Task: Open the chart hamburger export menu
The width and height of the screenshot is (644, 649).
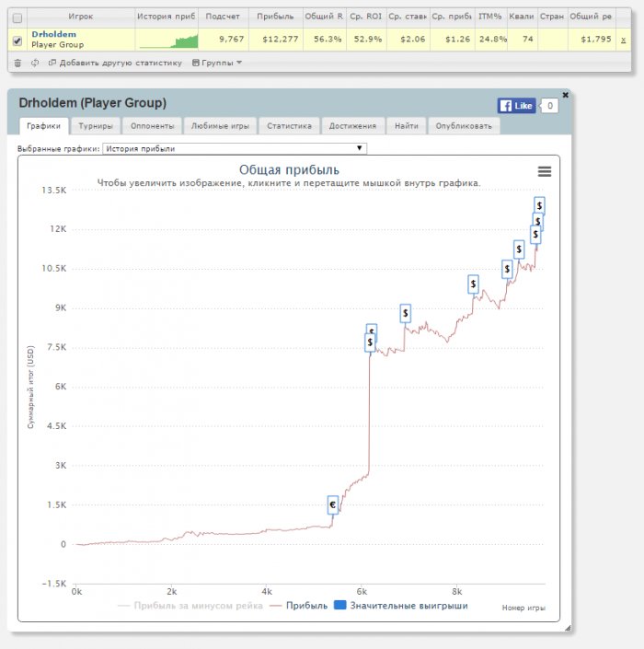Action: 545,171
